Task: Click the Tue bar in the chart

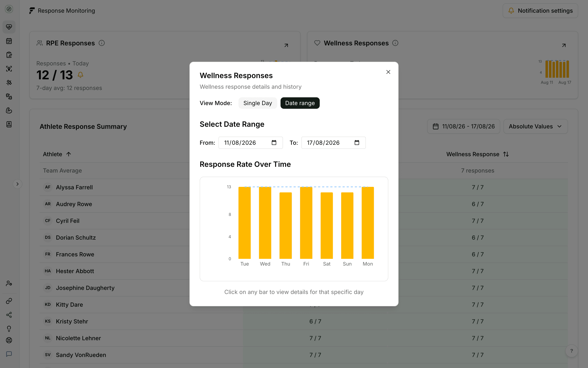Action: coord(244,223)
